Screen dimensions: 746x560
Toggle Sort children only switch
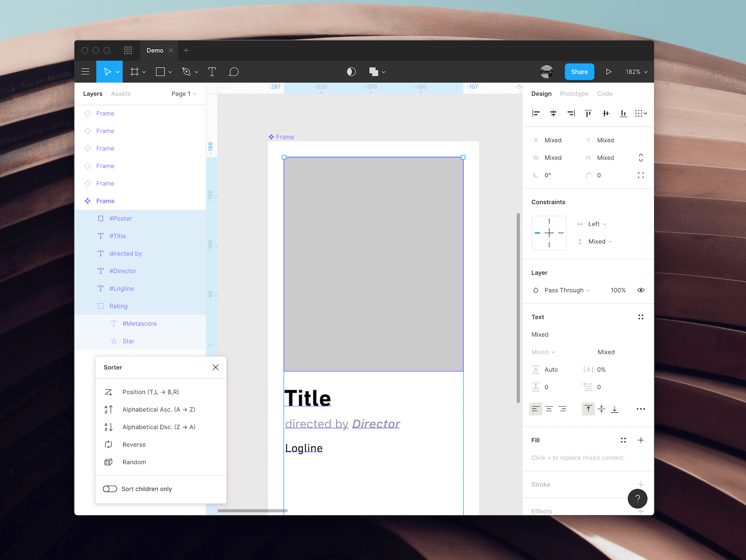click(x=110, y=489)
